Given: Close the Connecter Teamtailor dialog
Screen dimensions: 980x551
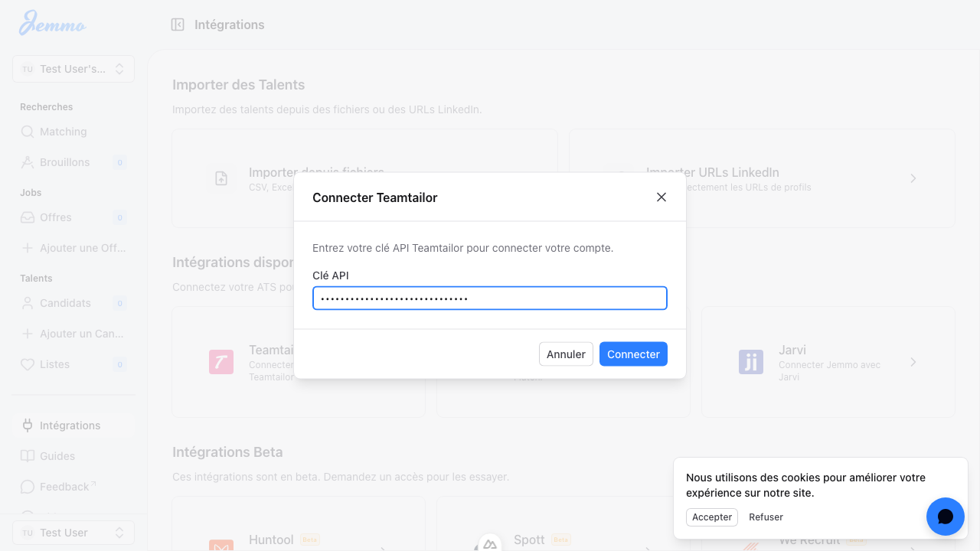Looking at the screenshot, I should (x=661, y=197).
